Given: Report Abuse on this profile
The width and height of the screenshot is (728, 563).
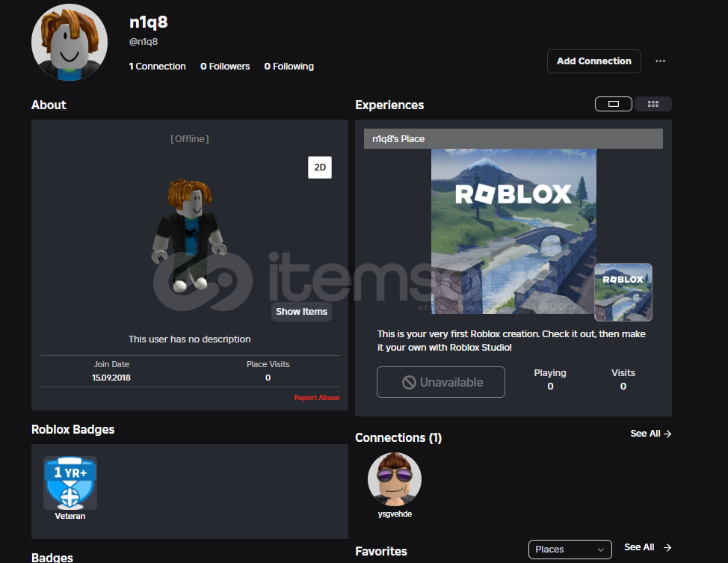Looking at the screenshot, I should click(317, 398).
